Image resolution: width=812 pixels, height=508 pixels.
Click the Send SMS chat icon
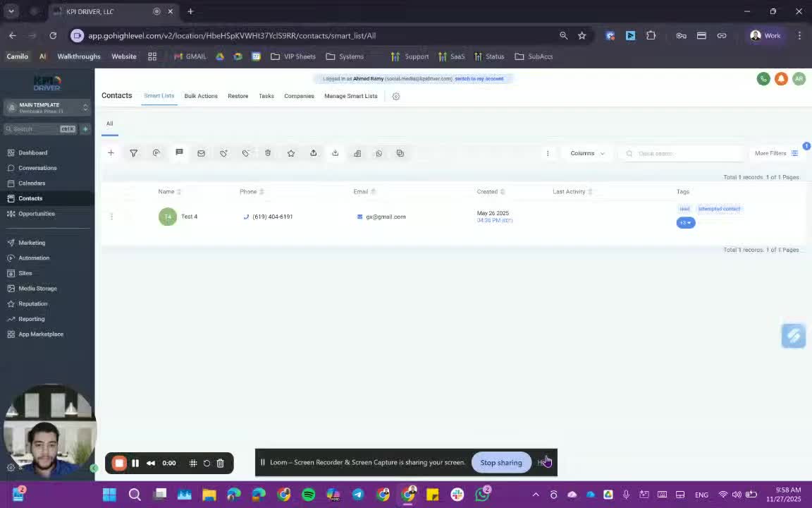(x=179, y=152)
